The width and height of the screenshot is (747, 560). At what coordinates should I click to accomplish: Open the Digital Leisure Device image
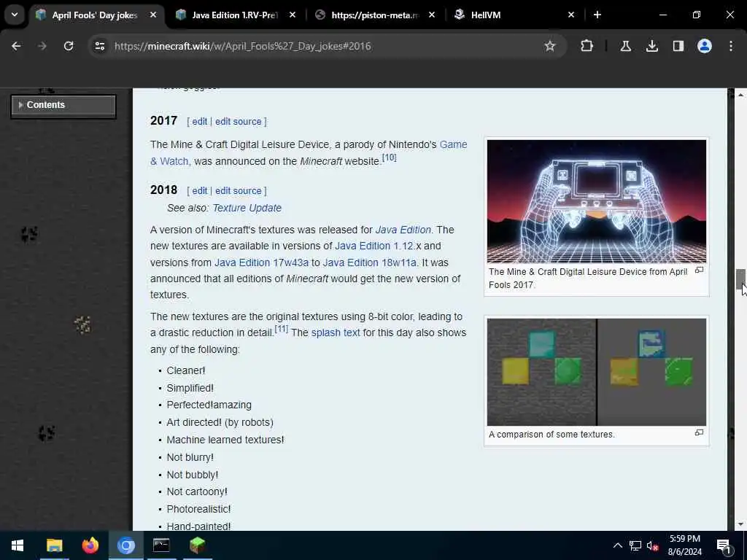click(x=597, y=201)
